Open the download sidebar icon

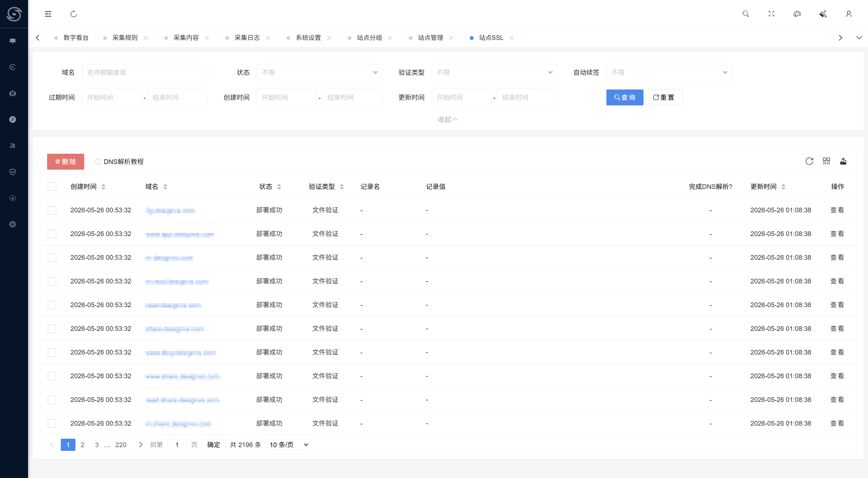click(x=12, y=198)
